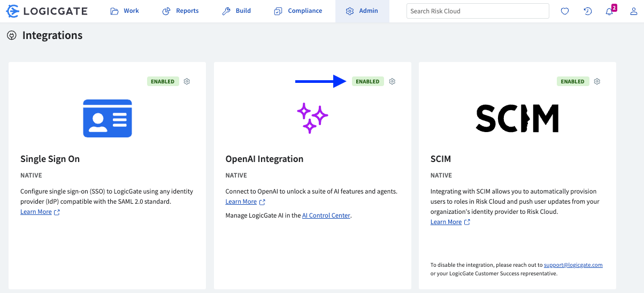Click ENABLED badge on Single Sign On
The image size is (644, 293).
click(163, 81)
